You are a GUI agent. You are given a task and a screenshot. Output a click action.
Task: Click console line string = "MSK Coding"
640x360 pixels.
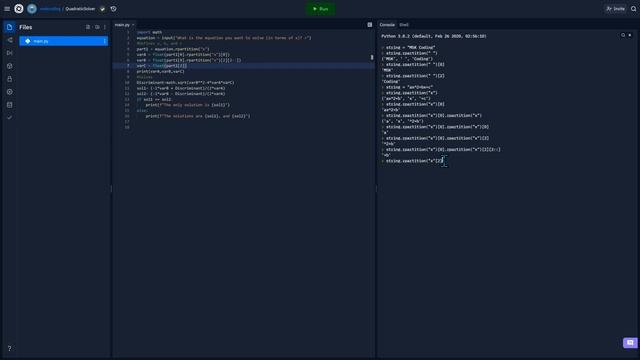coord(411,47)
